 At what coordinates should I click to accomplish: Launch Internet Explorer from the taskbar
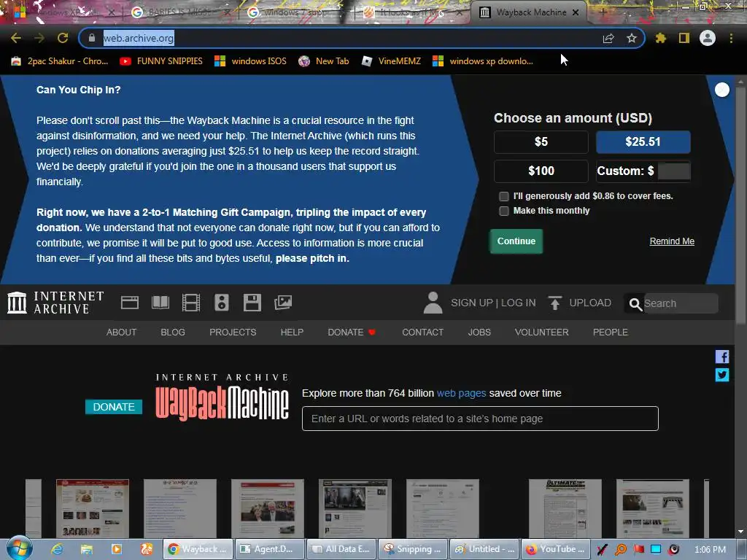tap(57, 549)
